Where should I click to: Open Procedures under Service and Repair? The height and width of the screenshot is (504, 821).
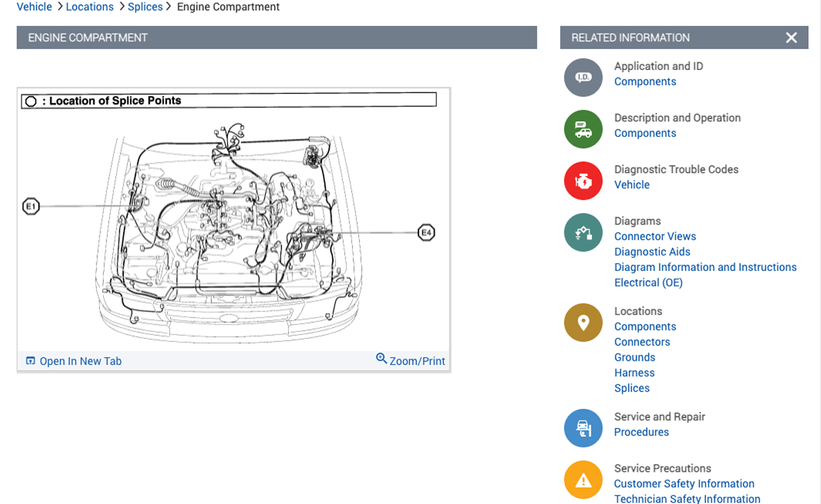pyautogui.click(x=642, y=432)
